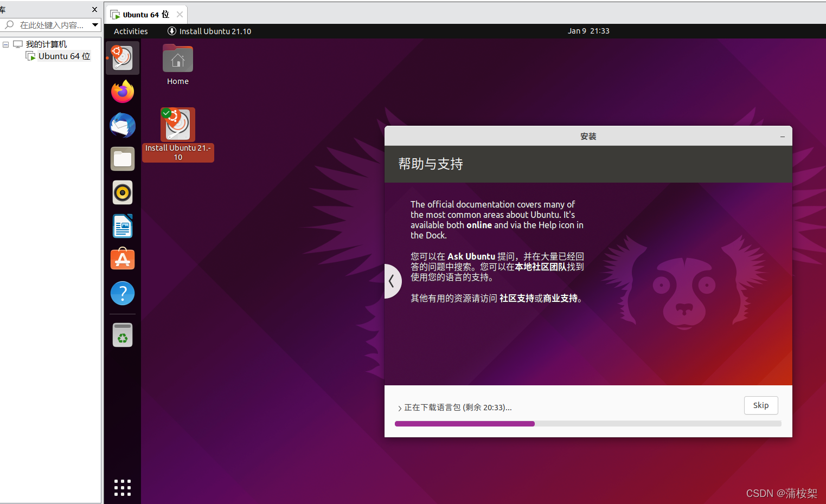Viewport: 826px width, 504px height.
Task: Open the Ubuntu installer icon in dock
Action: (123, 58)
